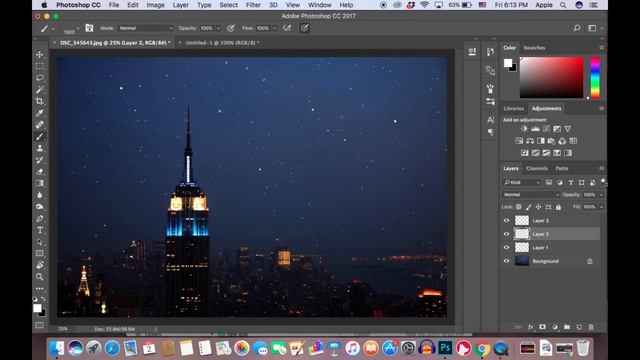Image resolution: width=640 pixels, height=360 pixels.
Task: Select the Pen tool
Action: point(40,219)
